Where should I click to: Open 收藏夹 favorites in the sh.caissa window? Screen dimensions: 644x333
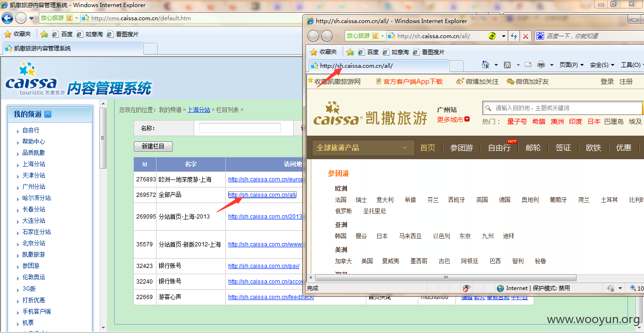(323, 52)
